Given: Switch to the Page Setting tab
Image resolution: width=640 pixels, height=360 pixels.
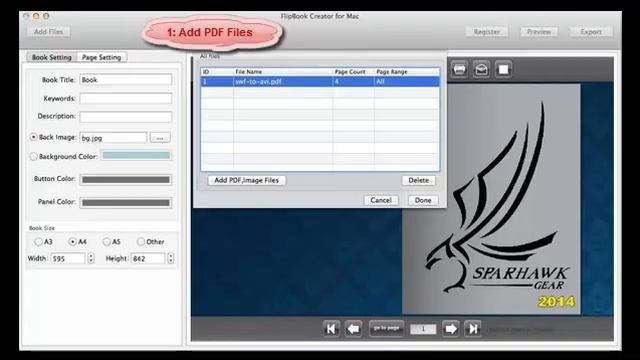Looking at the screenshot, I should click(102, 57).
